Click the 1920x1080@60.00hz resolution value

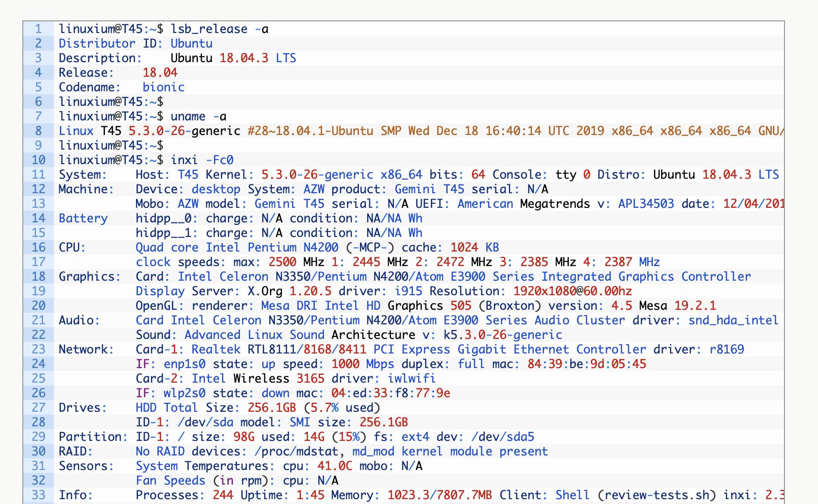coord(572,291)
